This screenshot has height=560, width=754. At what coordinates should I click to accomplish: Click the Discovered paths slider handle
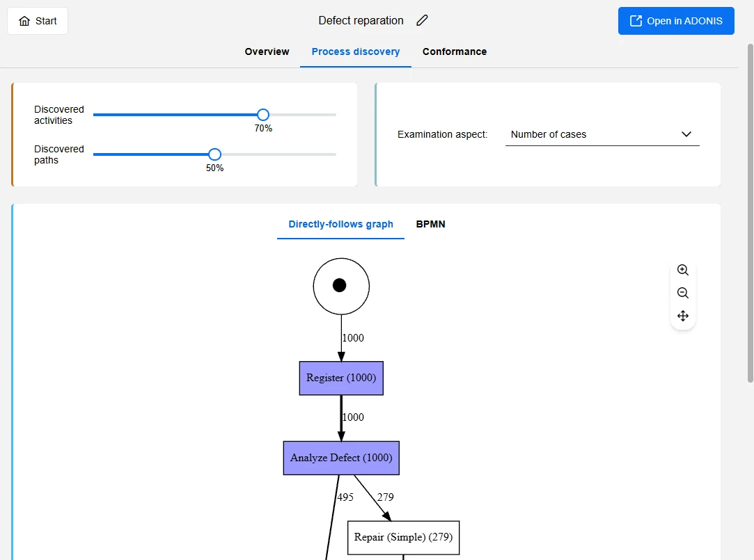(214, 154)
